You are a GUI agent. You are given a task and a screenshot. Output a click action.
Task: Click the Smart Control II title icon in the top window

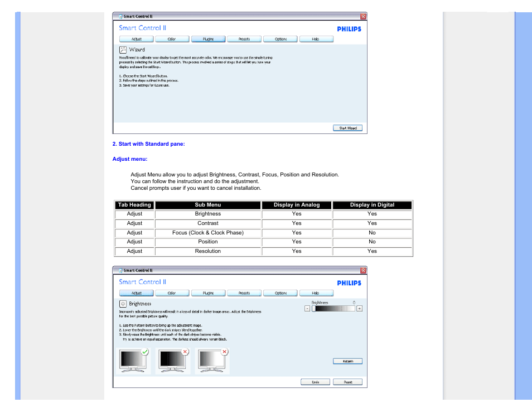coord(120,16)
